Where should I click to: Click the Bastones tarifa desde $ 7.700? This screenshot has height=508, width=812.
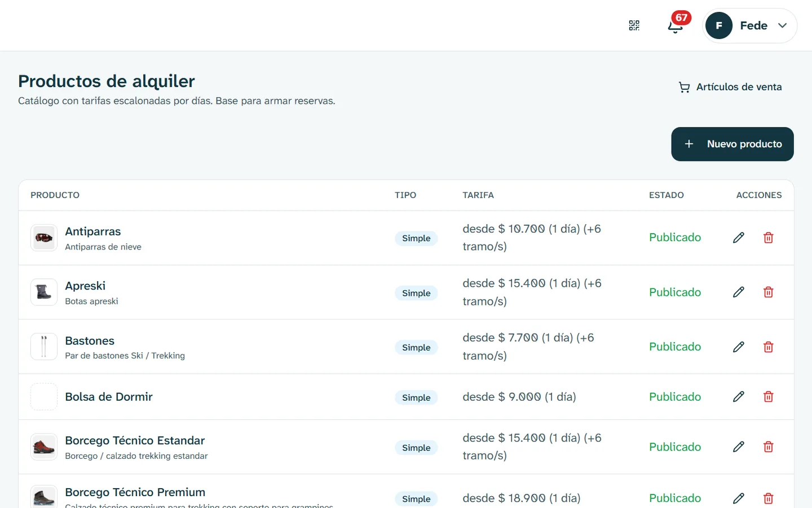pos(528,347)
